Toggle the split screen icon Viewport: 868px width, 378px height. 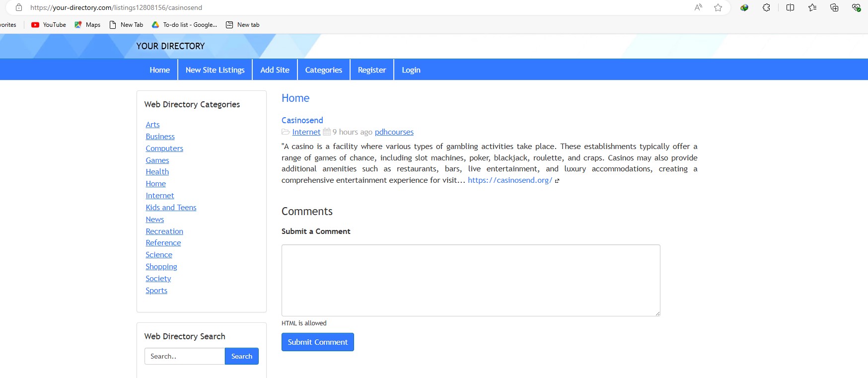[790, 7]
